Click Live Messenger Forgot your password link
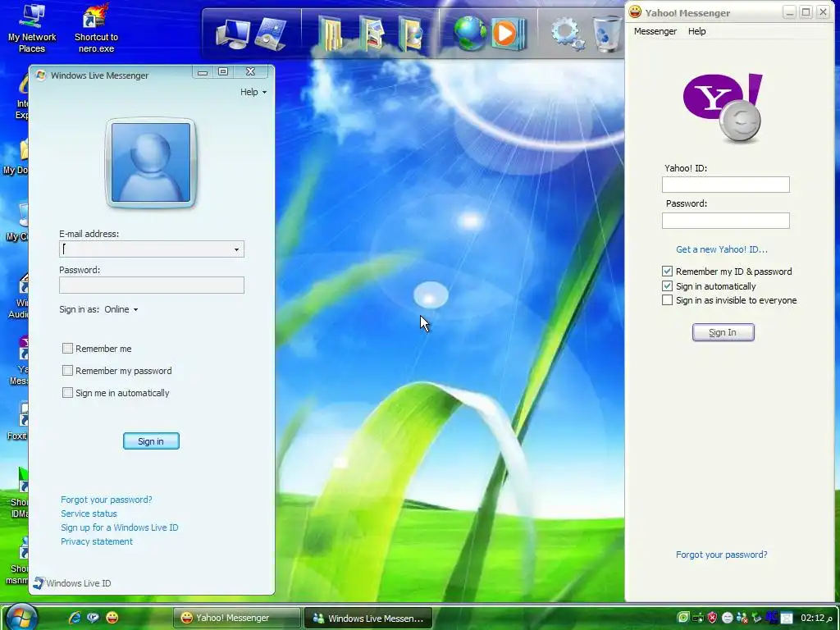The height and width of the screenshot is (630, 840). coord(106,500)
